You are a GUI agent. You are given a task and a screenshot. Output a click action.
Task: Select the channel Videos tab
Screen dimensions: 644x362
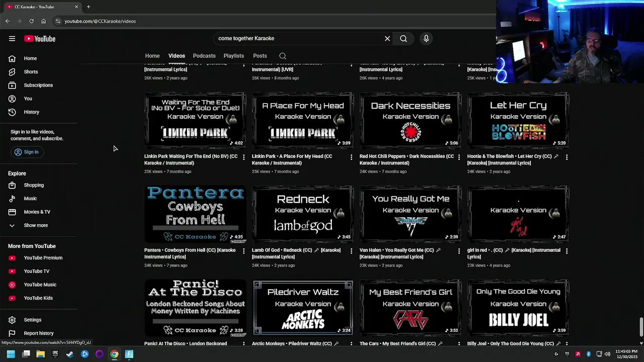(x=177, y=56)
